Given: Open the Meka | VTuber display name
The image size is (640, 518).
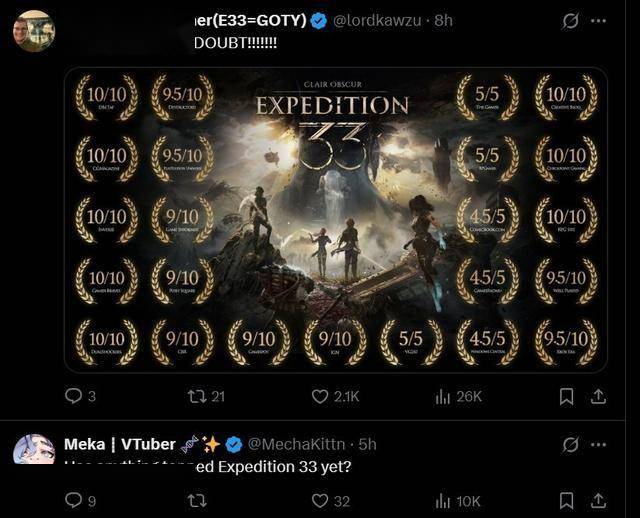Looking at the screenshot, I should point(119,443).
